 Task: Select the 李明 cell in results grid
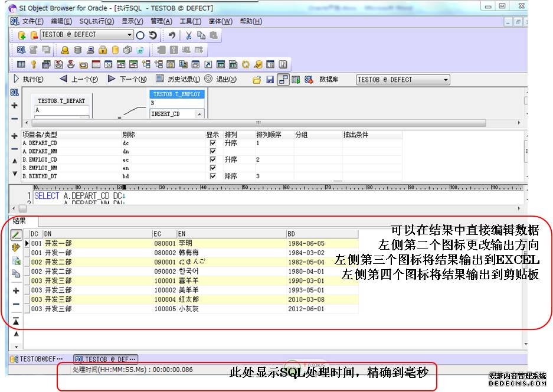(x=185, y=243)
